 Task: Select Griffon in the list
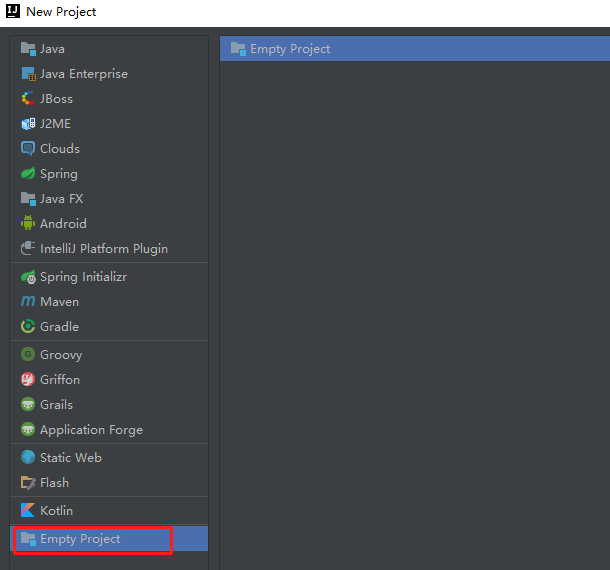pos(109,379)
